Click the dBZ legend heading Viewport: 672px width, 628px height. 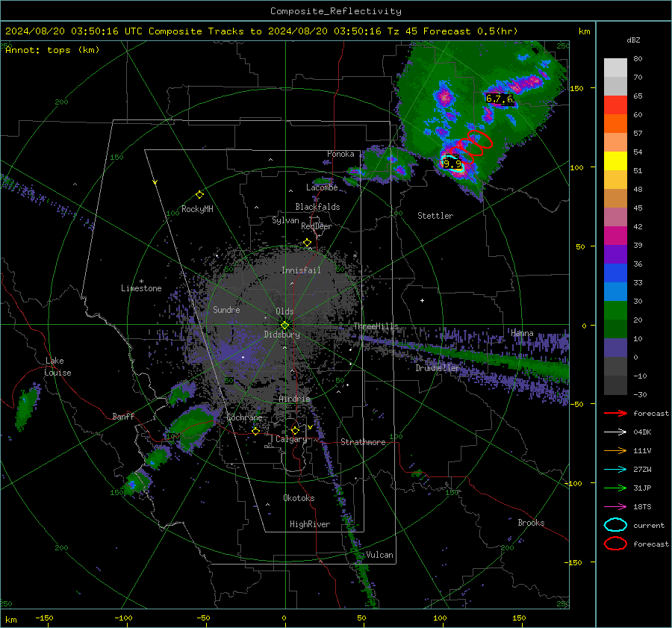point(633,40)
